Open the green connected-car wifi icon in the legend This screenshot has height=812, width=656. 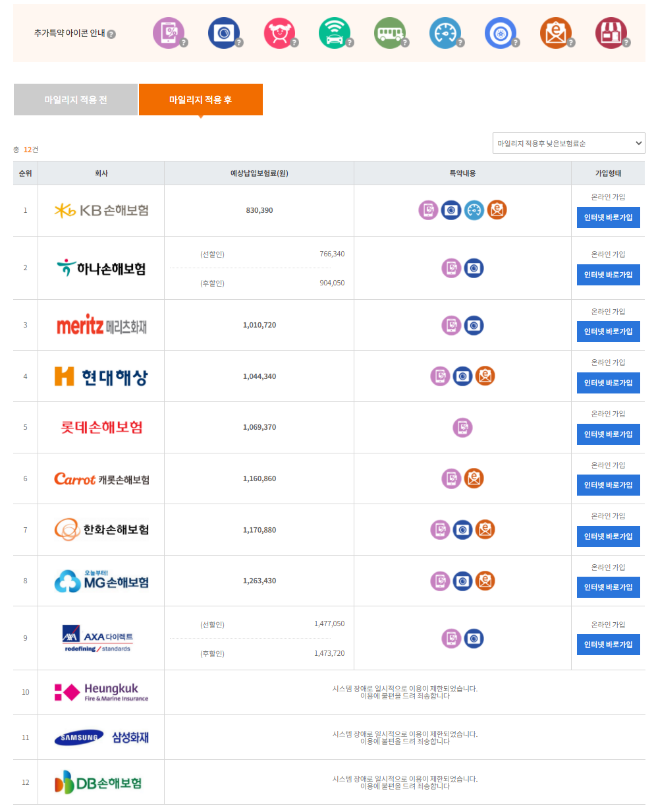(x=335, y=32)
